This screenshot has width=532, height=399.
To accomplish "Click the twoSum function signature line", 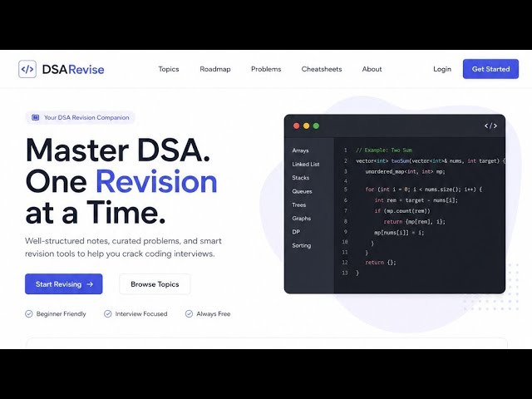I will click(431, 160).
